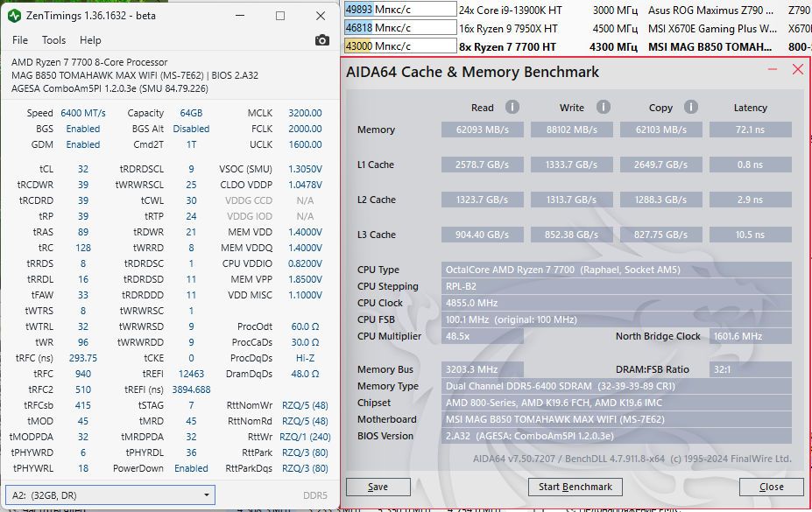Select the Memory Write 88102 MB/s cell
812x512 pixels.
[572, 130]
